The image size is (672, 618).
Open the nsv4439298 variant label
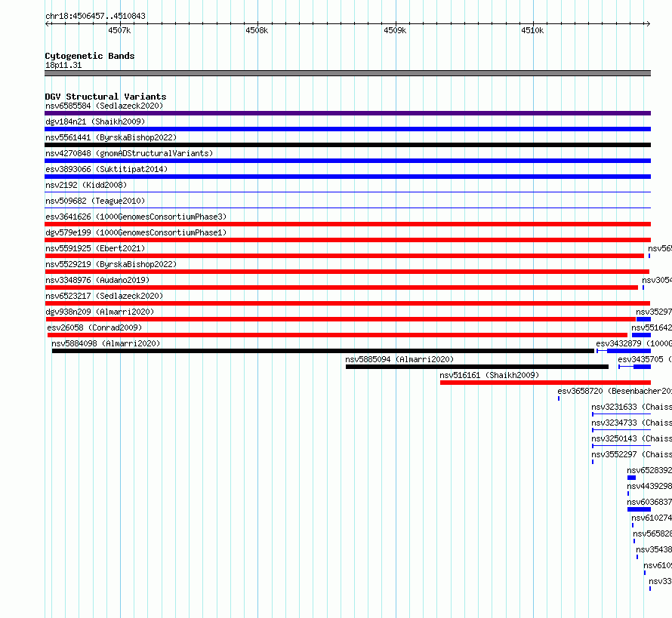click(x=649, y=486)
